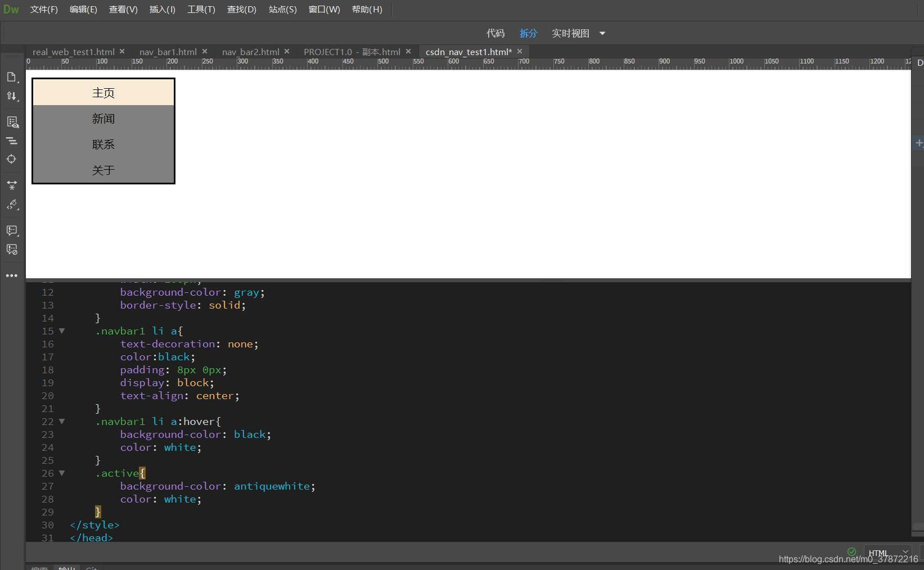Click the expand all arrows icon

pos(12,185)
